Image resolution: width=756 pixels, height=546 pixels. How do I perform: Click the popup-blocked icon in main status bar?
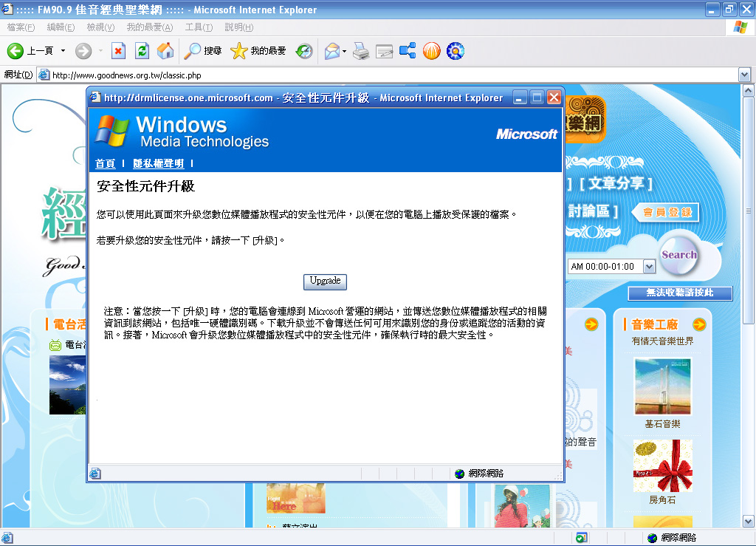pyautogui.click(x=582, y=538)
